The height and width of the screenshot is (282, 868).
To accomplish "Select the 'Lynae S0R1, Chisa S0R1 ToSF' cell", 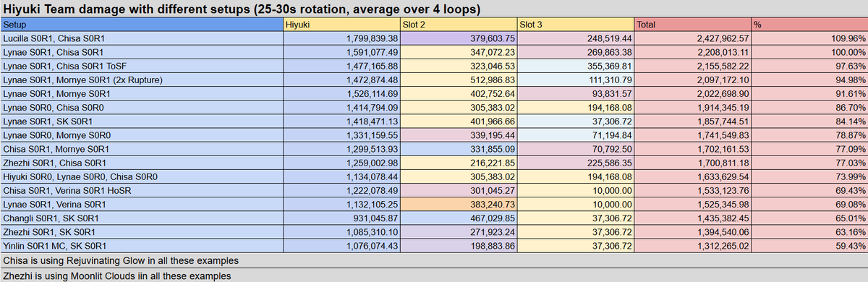I will click(142, 66).
